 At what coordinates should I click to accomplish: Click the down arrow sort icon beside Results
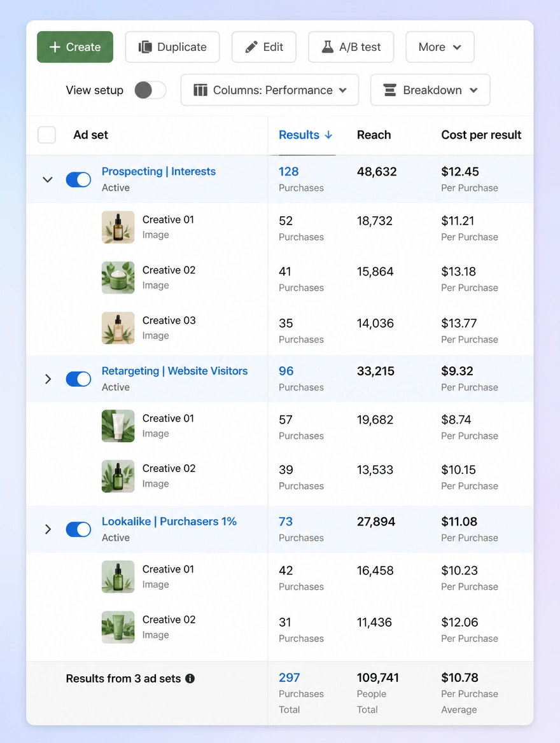click(x=328, y=135)
